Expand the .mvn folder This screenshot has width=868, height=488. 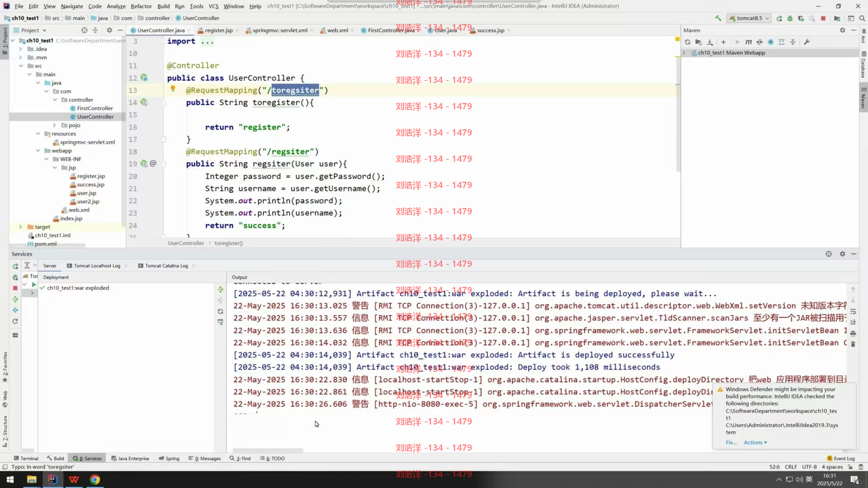(x=20, y=58)
